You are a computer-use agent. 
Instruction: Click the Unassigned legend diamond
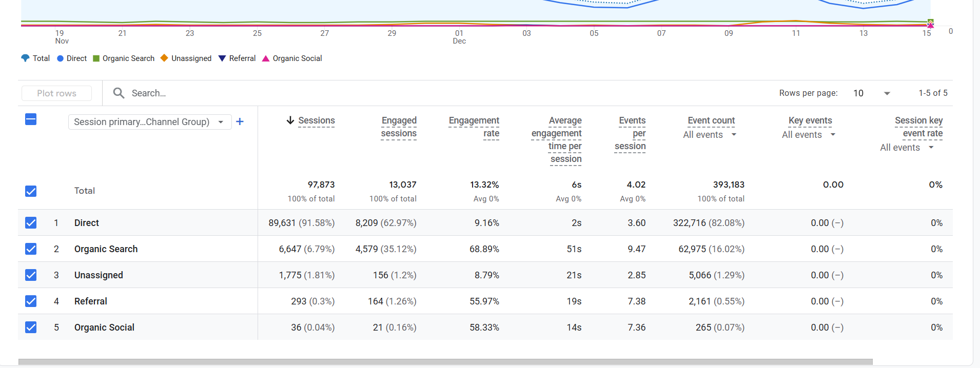click(164, 58)
